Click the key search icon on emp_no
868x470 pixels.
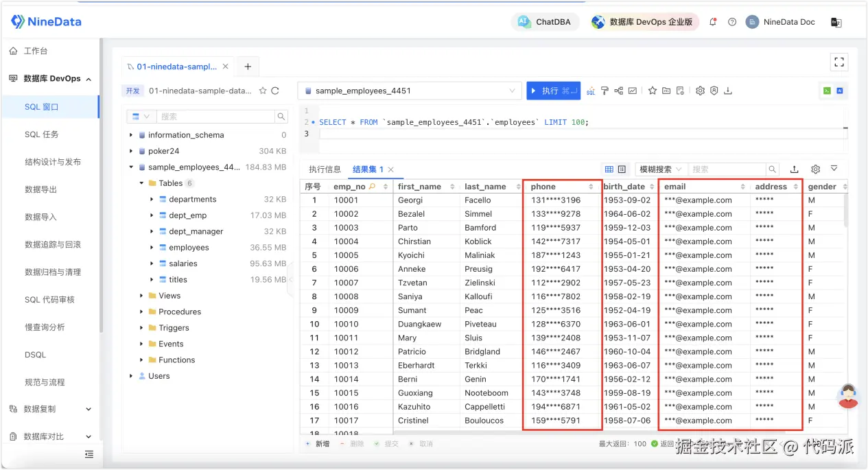click(373, 187)
